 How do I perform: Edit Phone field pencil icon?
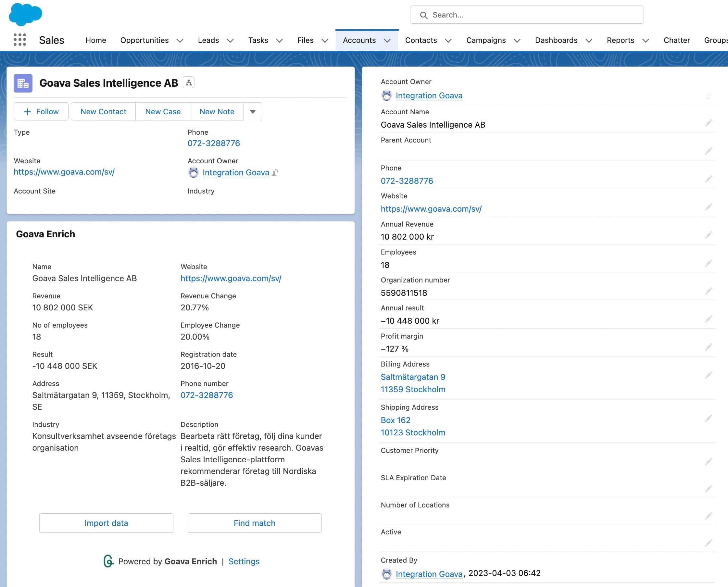point(709,179)
